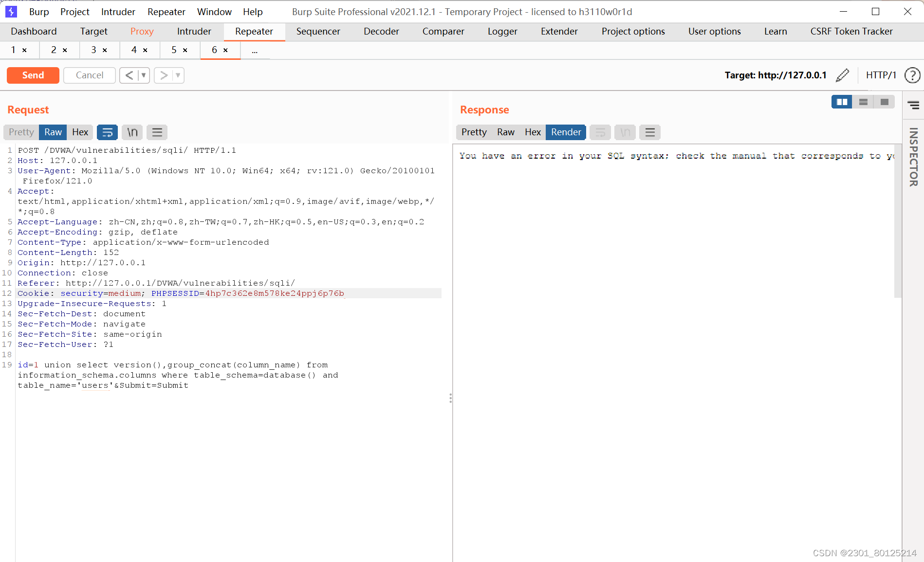The width and height of the screenshot is (924, 562).
Task: Switch to Dashboard tab
Action: (x=34, y=32)
